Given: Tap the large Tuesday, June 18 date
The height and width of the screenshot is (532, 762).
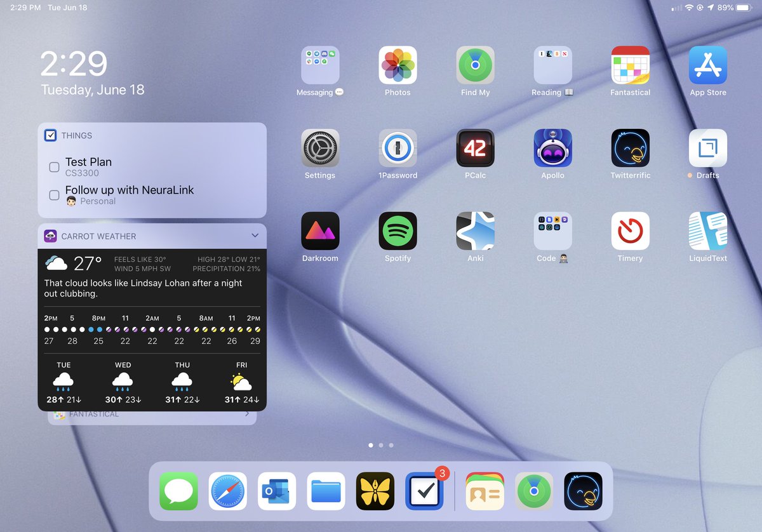Looking at the screenshot, I should (93, 90).
